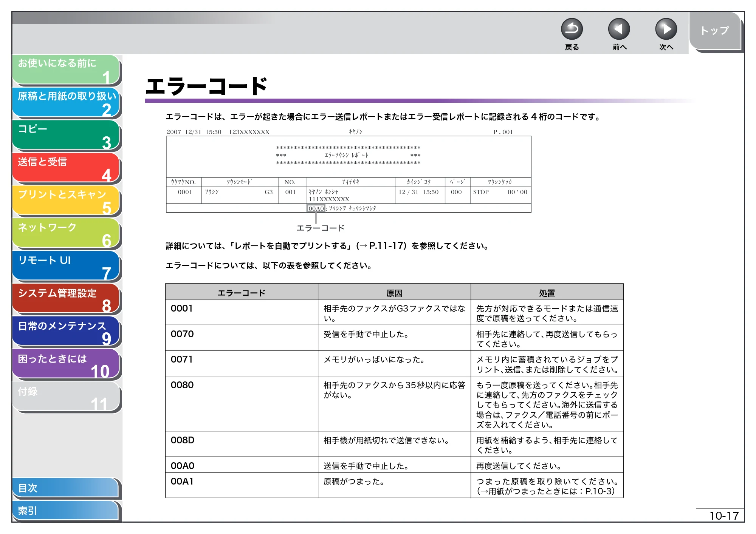Open chapter 2 原稿と用紙の取り扱い
The height and width of the screenshot is (534, 756).
66,102
